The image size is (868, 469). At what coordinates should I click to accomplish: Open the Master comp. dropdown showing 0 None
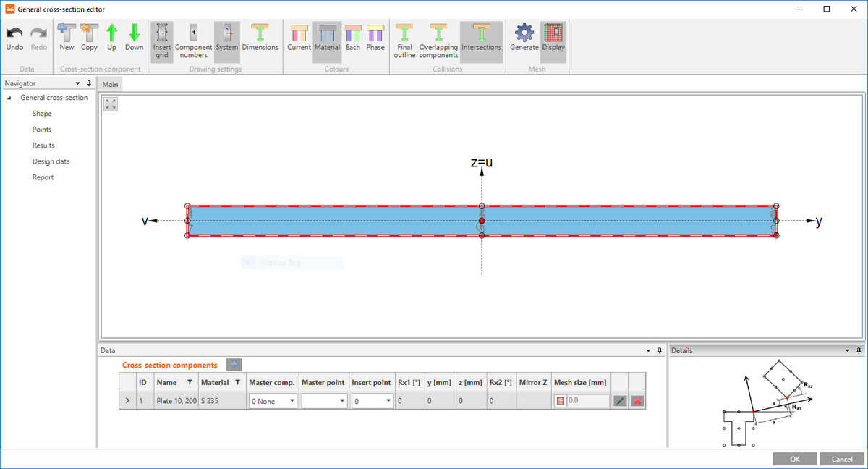point(272,400)
